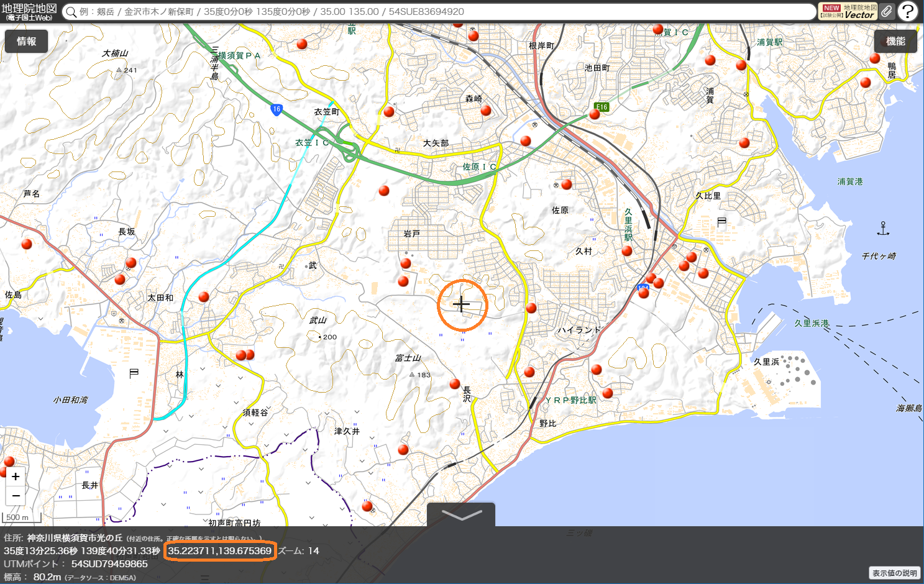Click the center crosshair on the map
This screenshot has height=584, width=924.
point(462,304)
